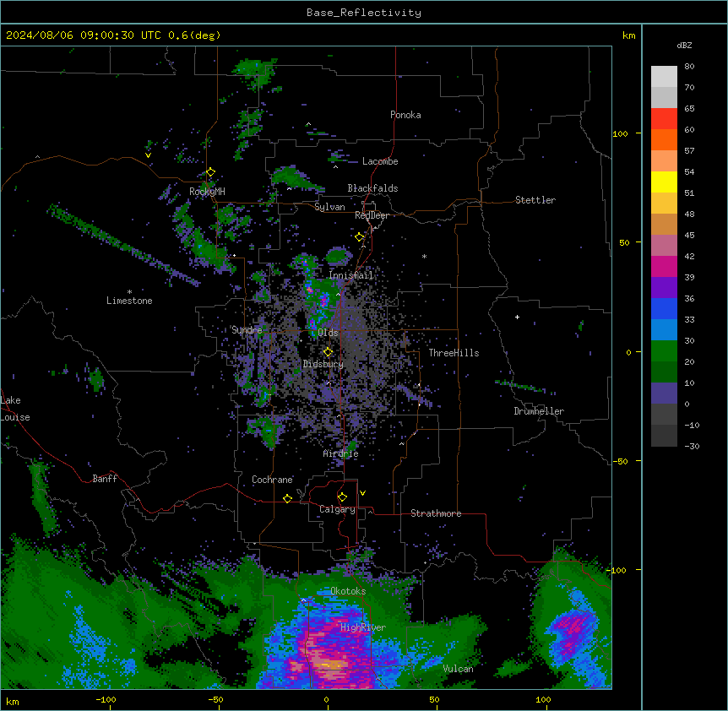
Task: Click the Lacombe city label
Action: [380, 161]
